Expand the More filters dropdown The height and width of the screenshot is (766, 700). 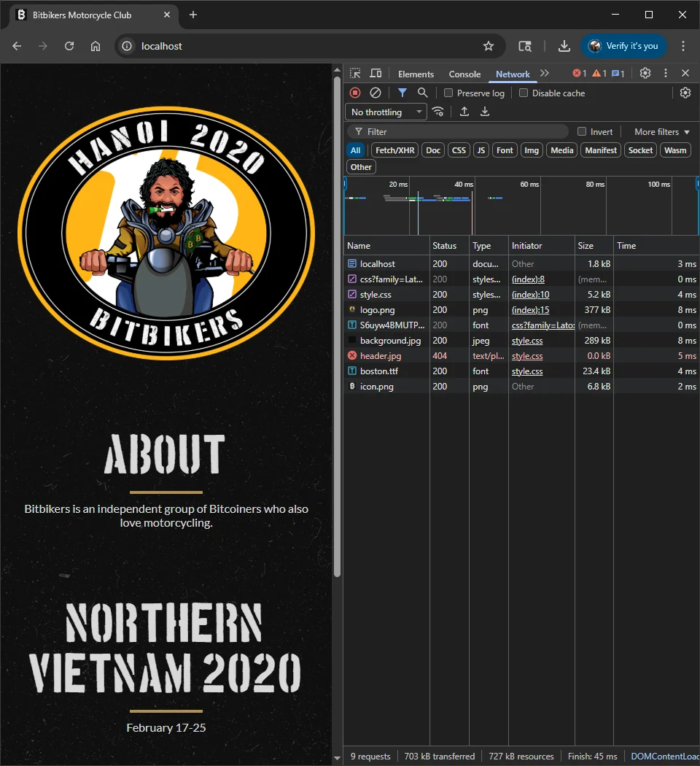tap(662, 132)
